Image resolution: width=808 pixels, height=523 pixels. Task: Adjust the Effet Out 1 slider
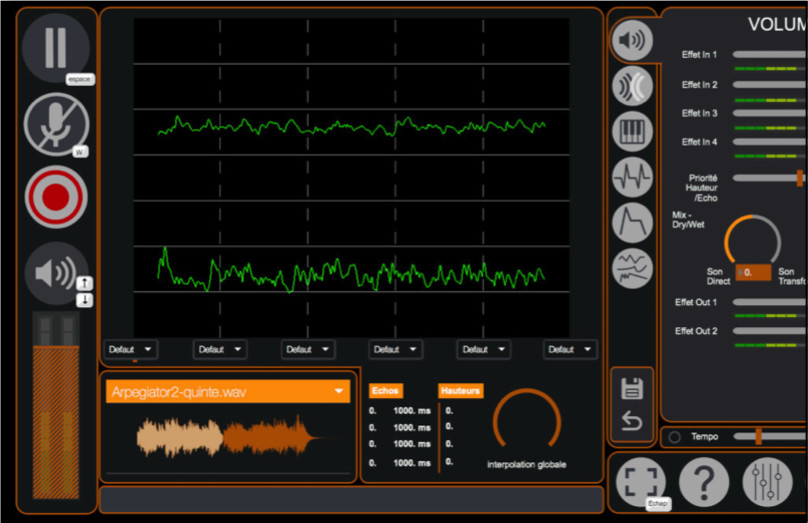770,302
